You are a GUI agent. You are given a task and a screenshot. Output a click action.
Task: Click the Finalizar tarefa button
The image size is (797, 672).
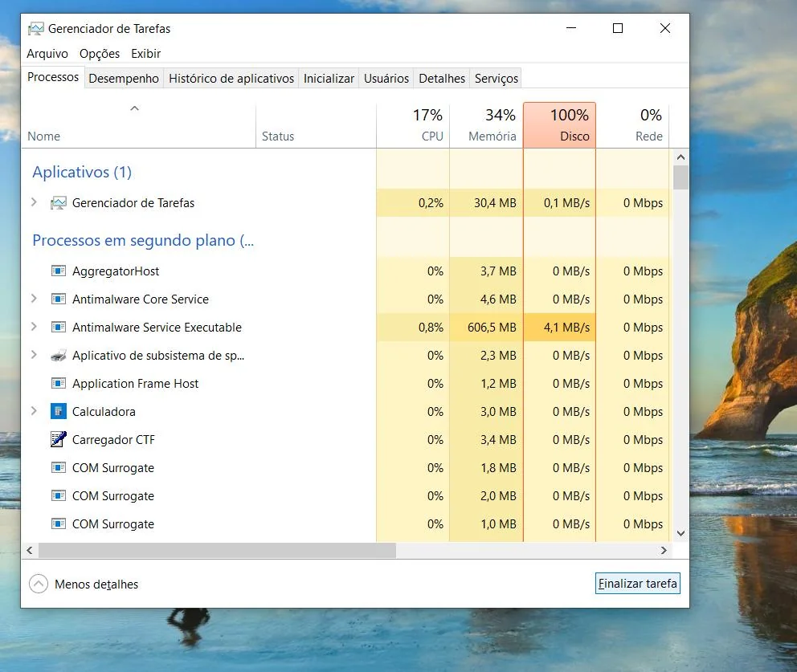pos(637,584)
